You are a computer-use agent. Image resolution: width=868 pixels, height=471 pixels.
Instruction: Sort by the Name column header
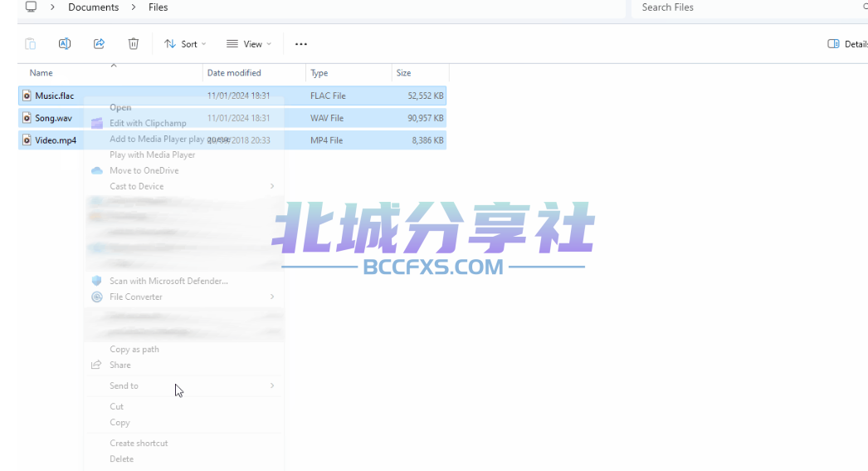coord(110,72)
